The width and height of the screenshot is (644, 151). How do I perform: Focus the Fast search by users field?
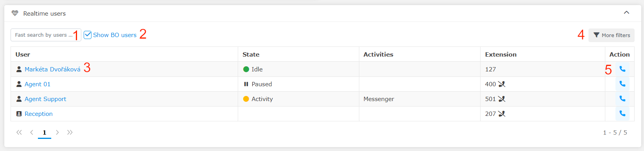46,35
